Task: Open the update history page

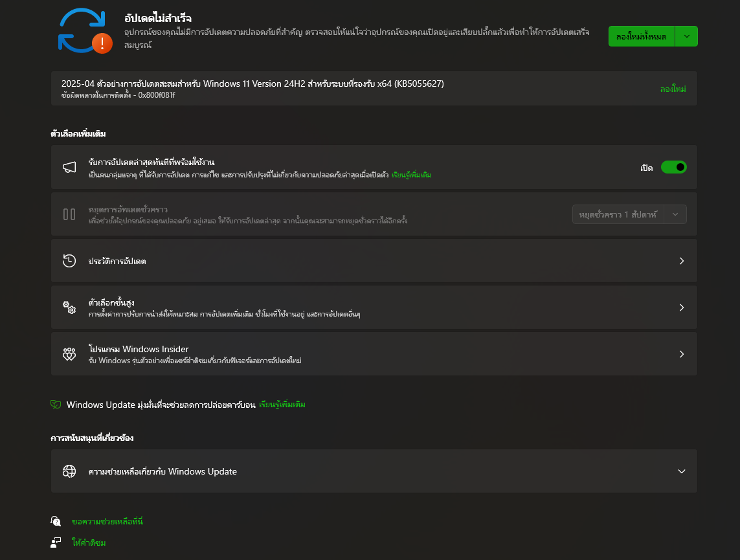Action: tap(374, 261)
